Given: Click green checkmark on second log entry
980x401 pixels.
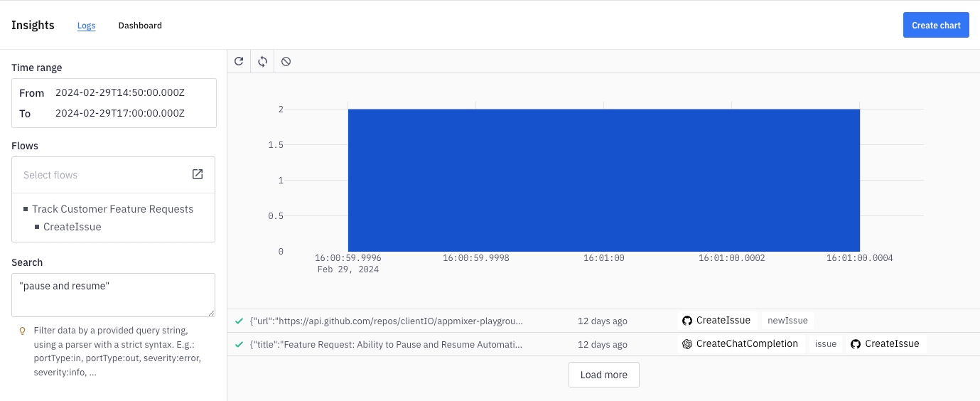Looking at the screenshot, I should pyautogui.click(x=239, y=344).
